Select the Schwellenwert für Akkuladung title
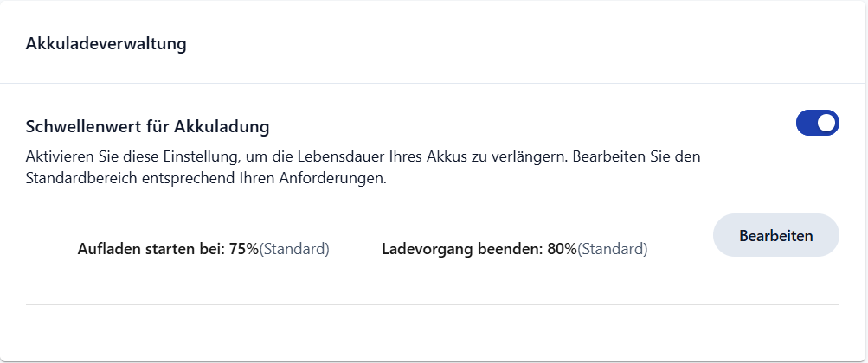The image size is (868, 363). pyautogui.click(x=148, y=126)
